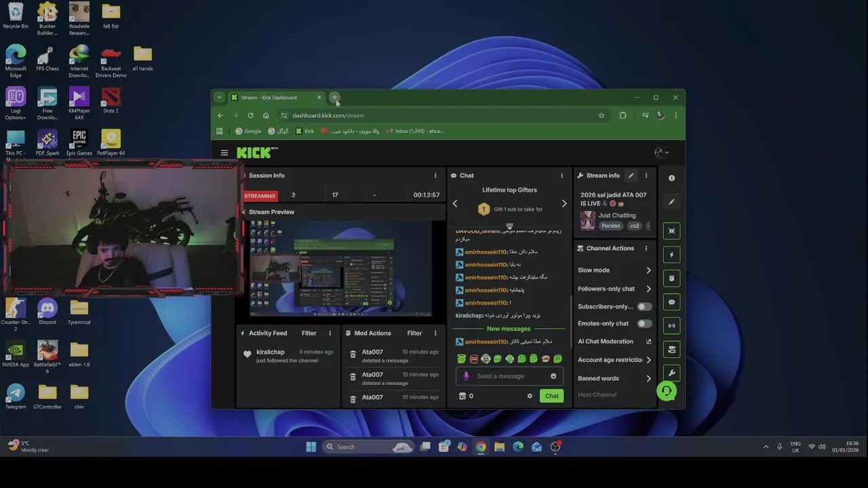Image resolution: width=868 pixels, height=488 pixels.
Task: Open the Mod Actions Filter
Action: point(414,333)
